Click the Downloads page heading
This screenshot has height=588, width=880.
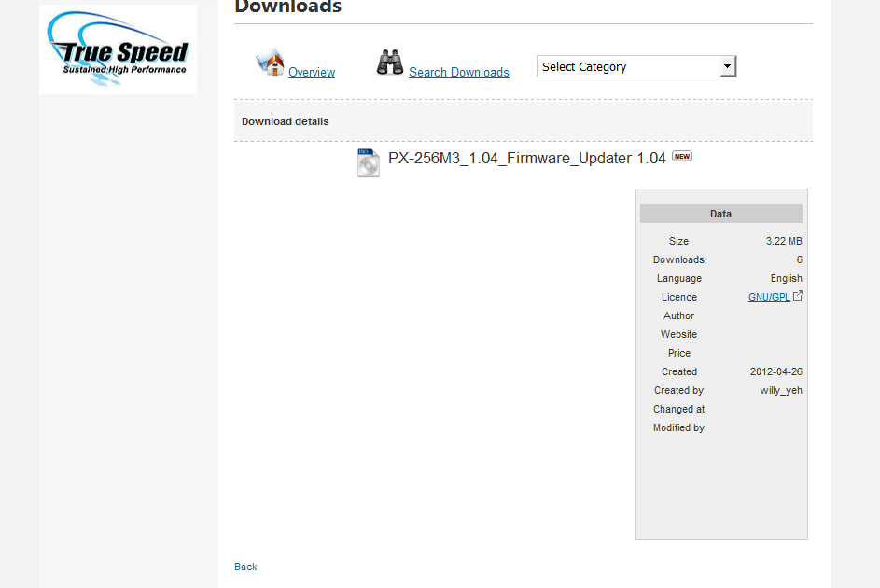288,7
